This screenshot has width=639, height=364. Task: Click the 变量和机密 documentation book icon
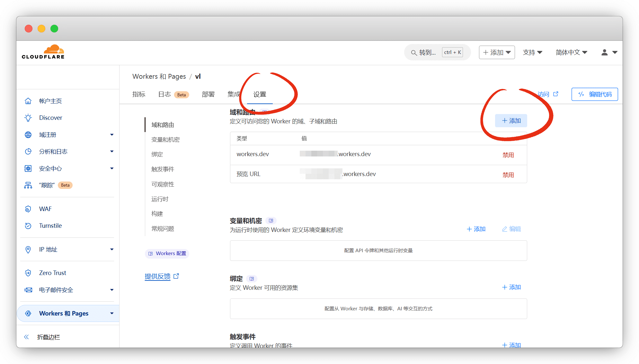click(x=271, y=221)
